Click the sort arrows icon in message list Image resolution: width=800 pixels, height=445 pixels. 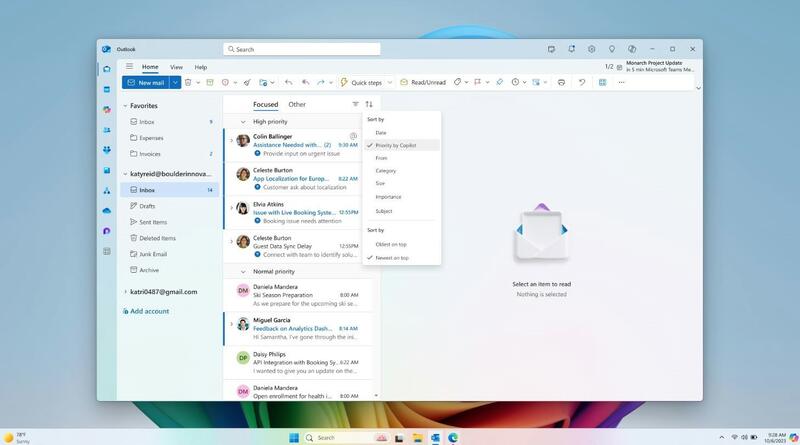point(369,104)
